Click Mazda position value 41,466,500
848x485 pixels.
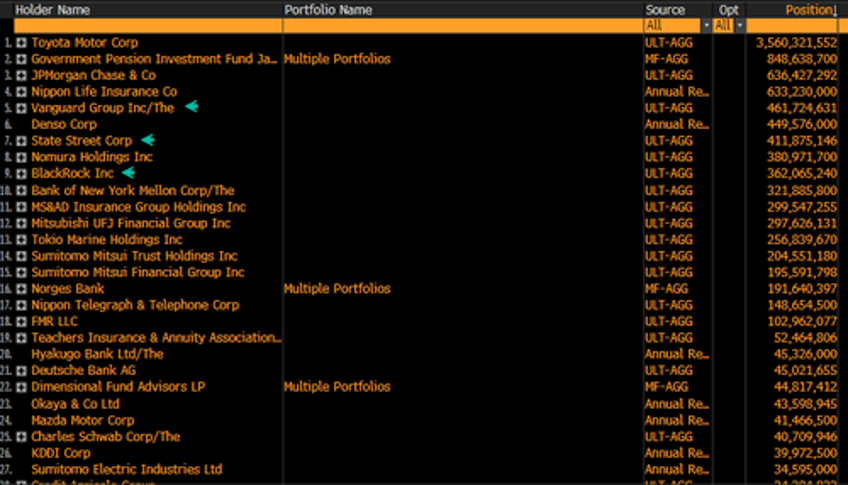pos(805,421)
